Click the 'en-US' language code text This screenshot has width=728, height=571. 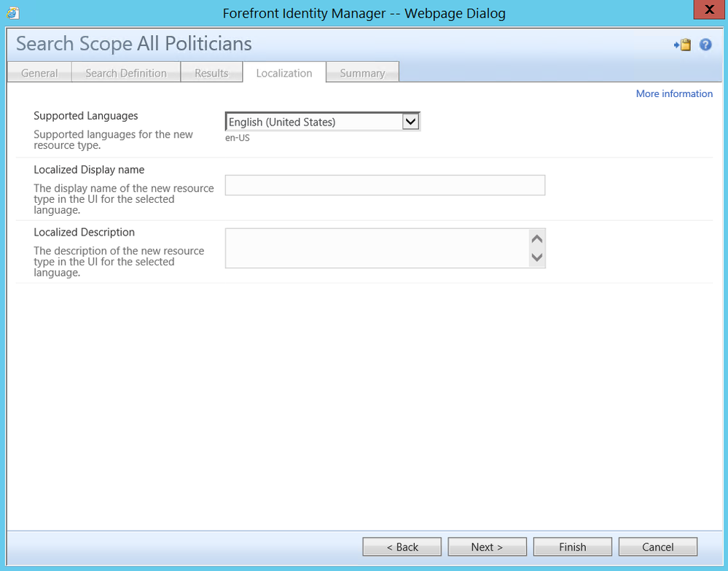[x=238, y=138]
